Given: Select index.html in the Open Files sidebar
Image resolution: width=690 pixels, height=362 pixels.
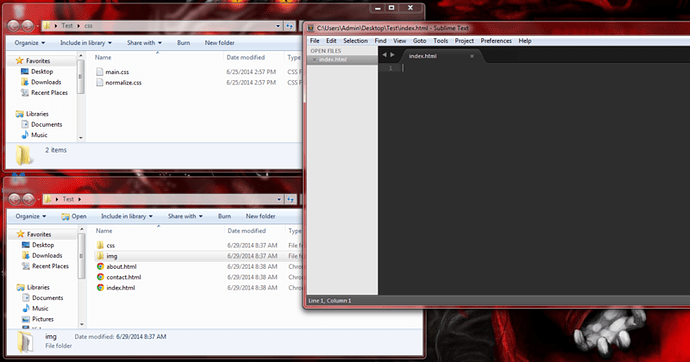Looking at the screenshot, I should pyautogui.click(x=333, y=59).
